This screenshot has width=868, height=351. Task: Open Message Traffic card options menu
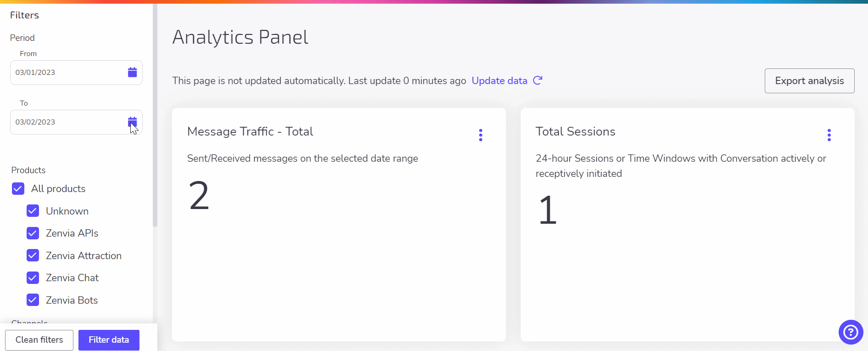[480, 135]
